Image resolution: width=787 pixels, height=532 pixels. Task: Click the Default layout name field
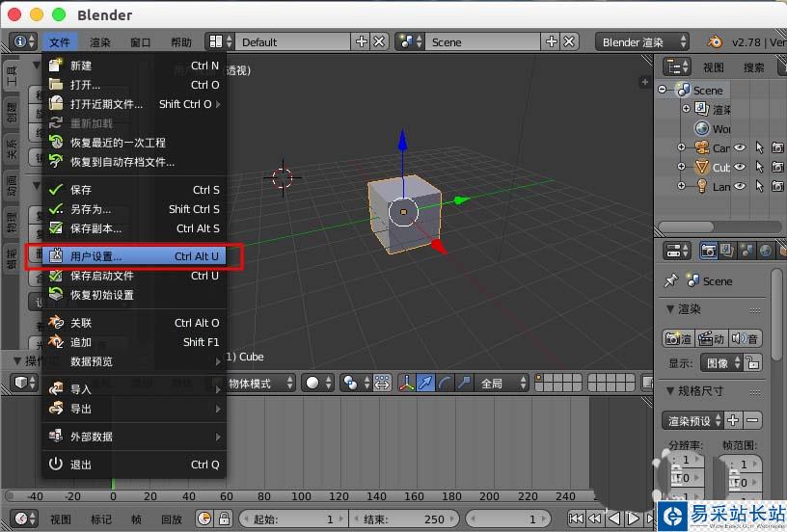293,42
